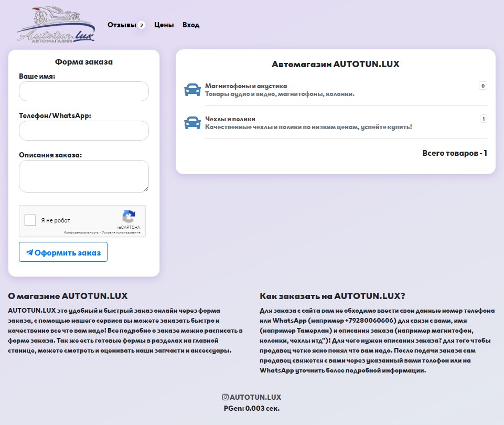
Task: Focus the Ваше имя input field
Action: (84, 91)
